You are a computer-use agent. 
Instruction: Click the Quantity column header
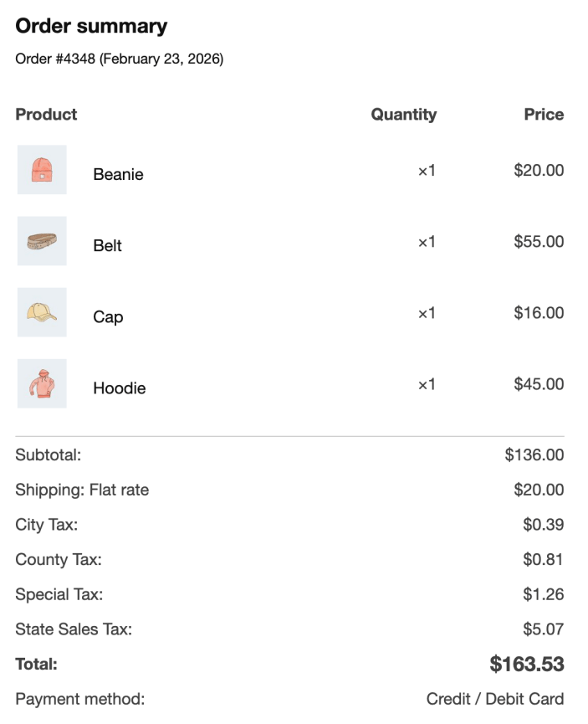[x=403, y=115]
